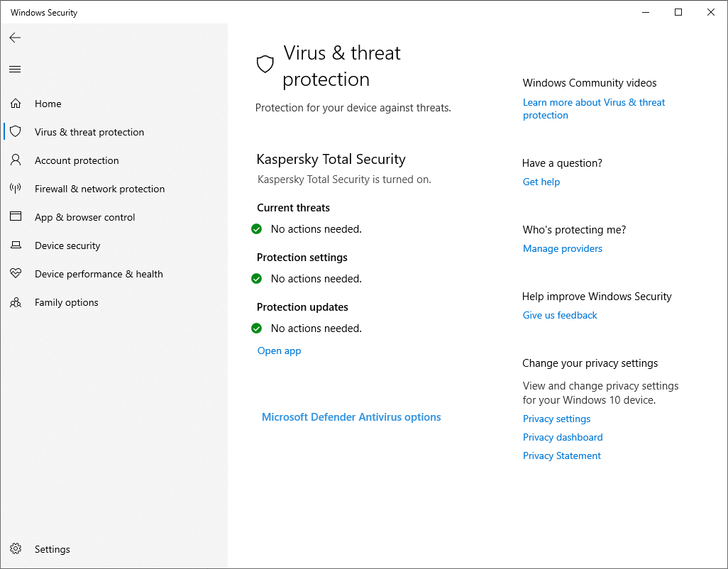Open the Kaspersky app link

[279, 350]
